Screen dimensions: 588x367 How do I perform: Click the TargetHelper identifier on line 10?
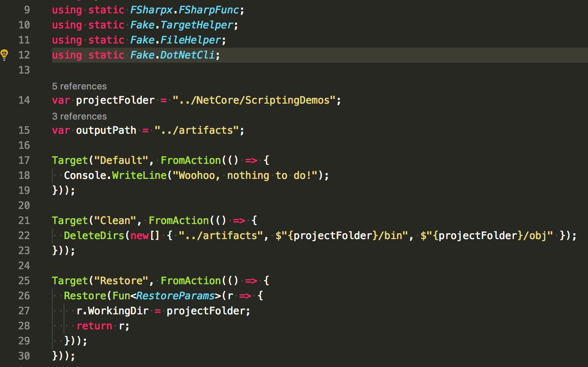(197, 25)
